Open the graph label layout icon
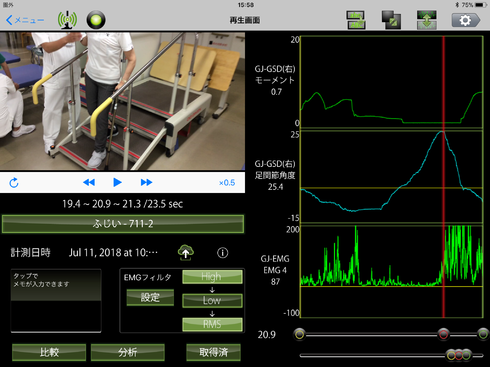Viewport: 490px width, 367px height. (356, 20)
